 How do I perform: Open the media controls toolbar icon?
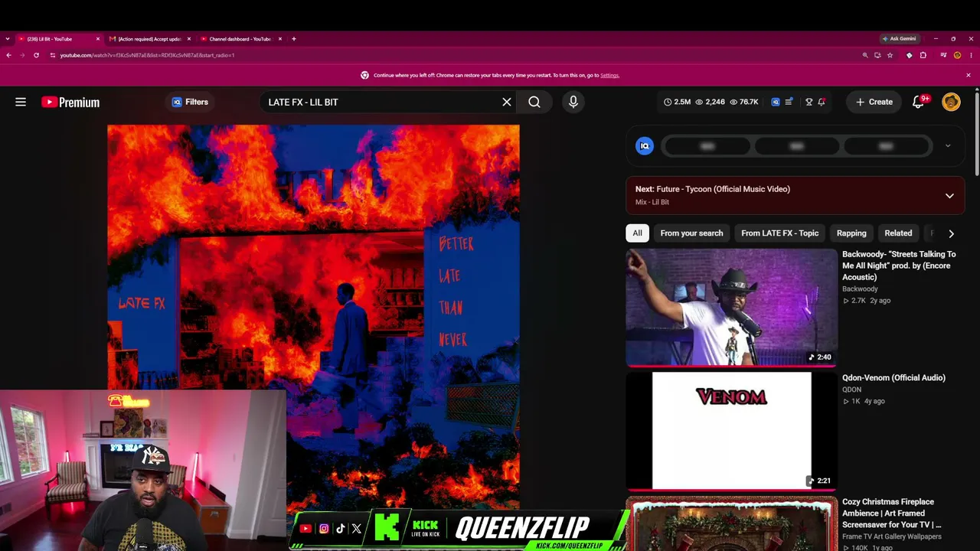point(943,55)
